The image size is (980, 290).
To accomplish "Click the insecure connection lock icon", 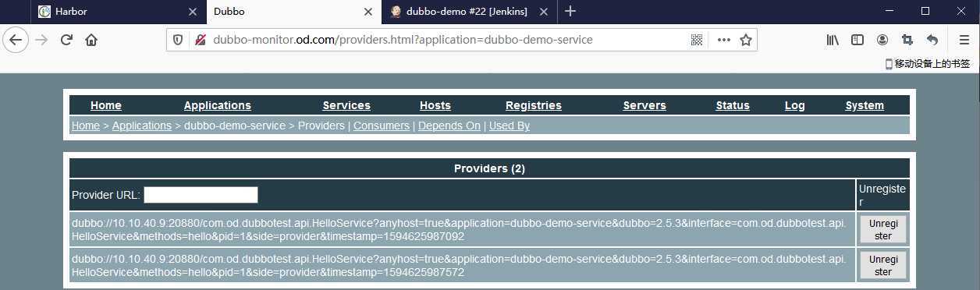I will pos(201,40).
